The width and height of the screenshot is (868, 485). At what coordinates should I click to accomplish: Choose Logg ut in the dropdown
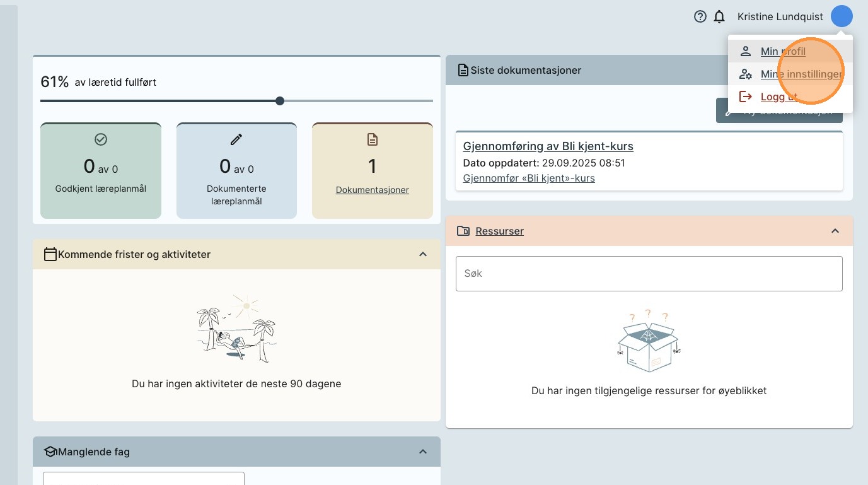pos(778,96)
